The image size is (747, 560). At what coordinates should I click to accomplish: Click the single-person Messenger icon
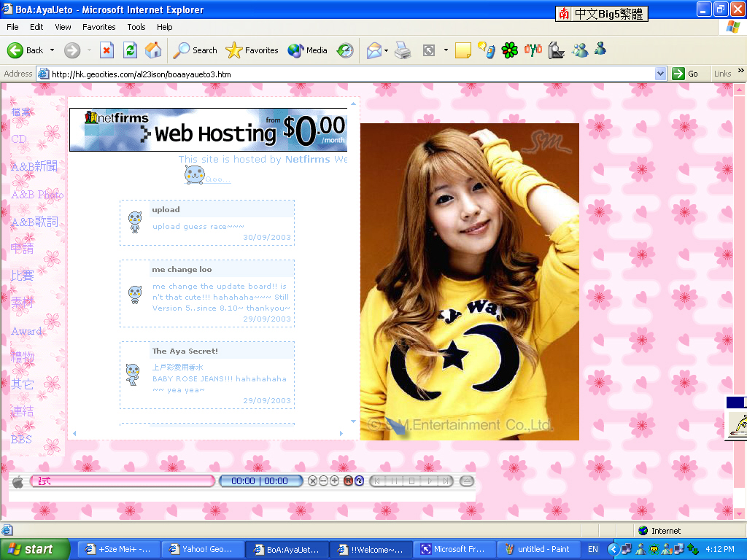[x=600, y=49]
